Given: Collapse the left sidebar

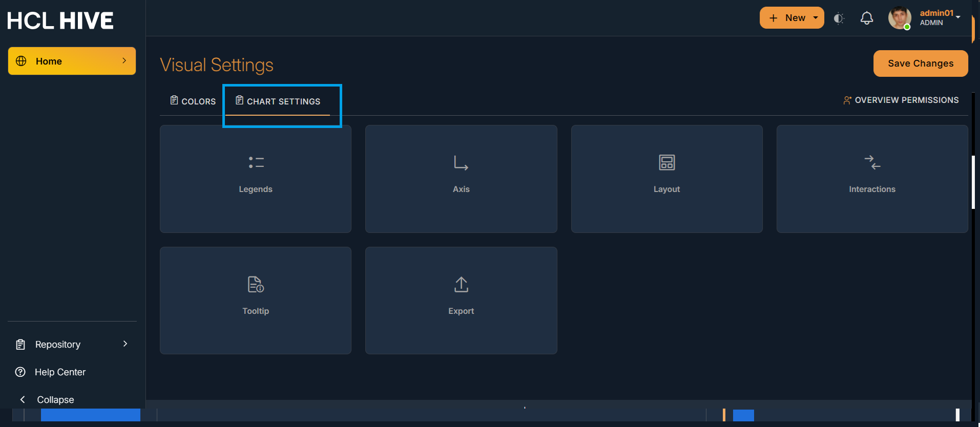Looking at the screenshot, I should [x=47, y=399].
